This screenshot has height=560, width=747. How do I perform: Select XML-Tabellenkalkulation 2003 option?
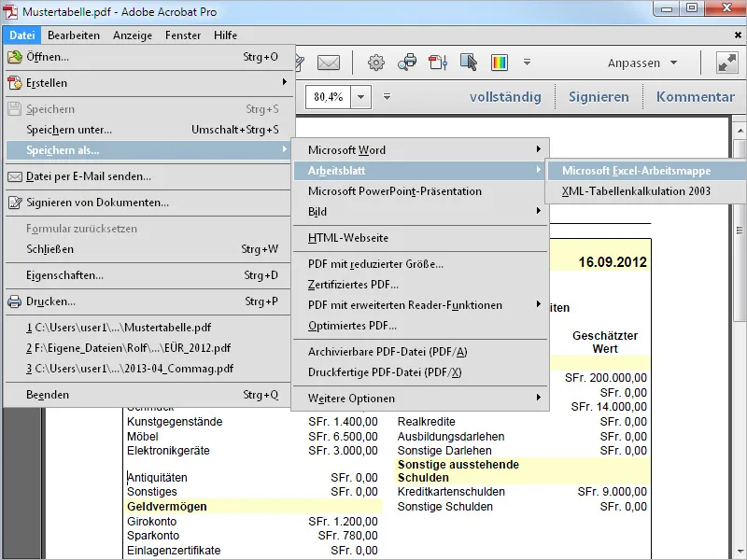(636, 191)
